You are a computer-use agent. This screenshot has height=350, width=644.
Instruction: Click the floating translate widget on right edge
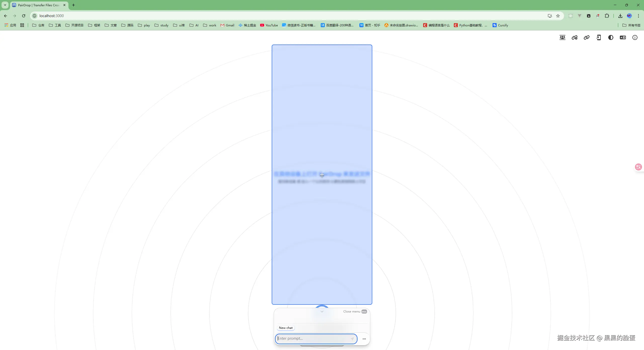point(638,167)
